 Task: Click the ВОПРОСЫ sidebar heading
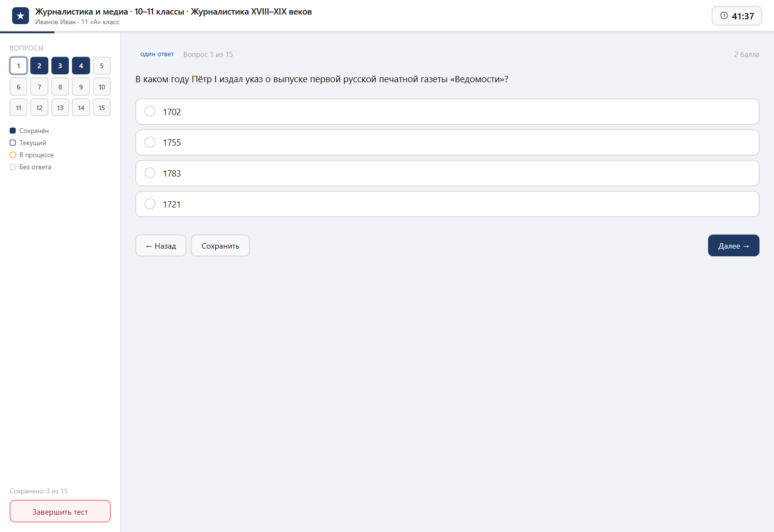27,48
